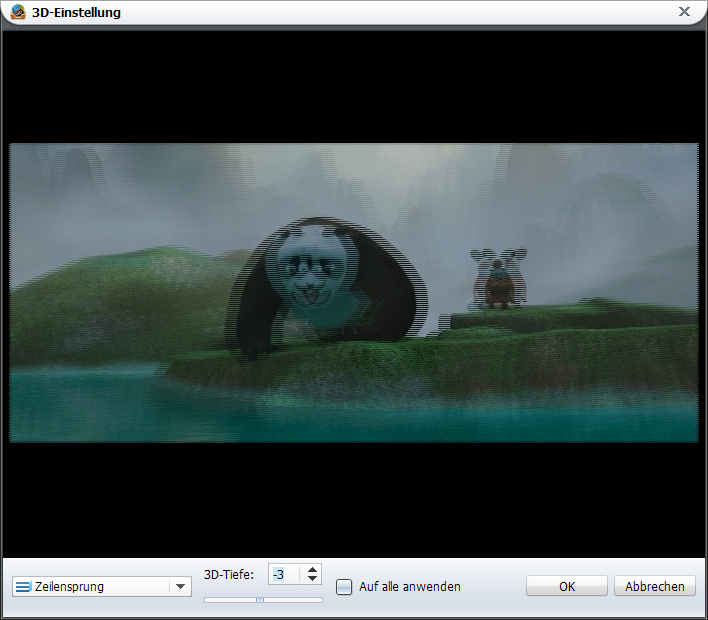Focus the 3D-Tiefe value field
The height and width of the screenshot is (620, 708).
[284, 574]
